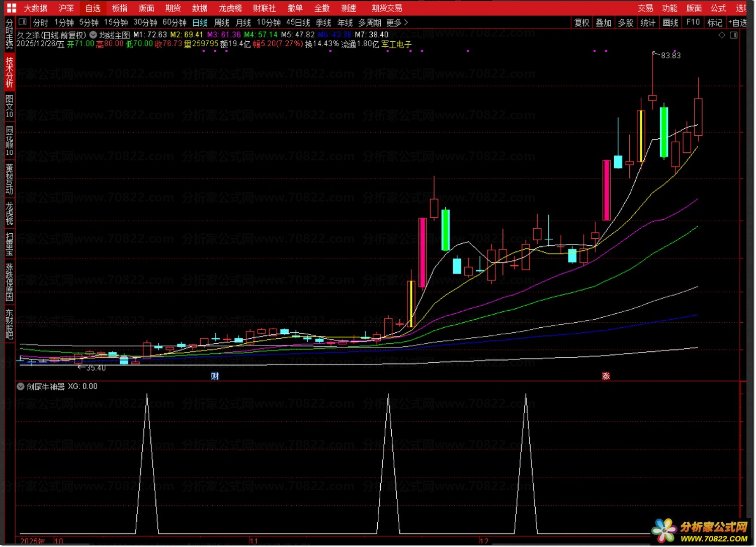Switch to the 周线 weekly tab
The height and width of the screenshot is (547, 756).
(221, 23)
